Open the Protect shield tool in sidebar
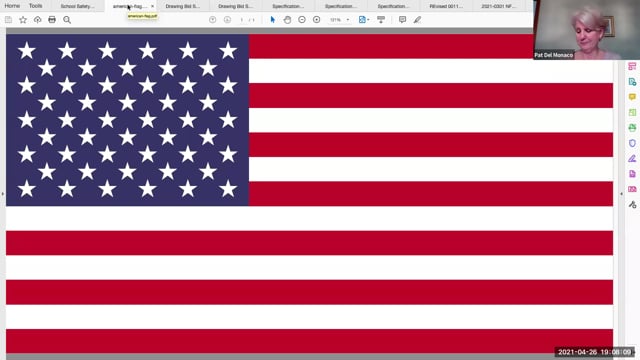The image size is (640, 360). pos(632,143)
